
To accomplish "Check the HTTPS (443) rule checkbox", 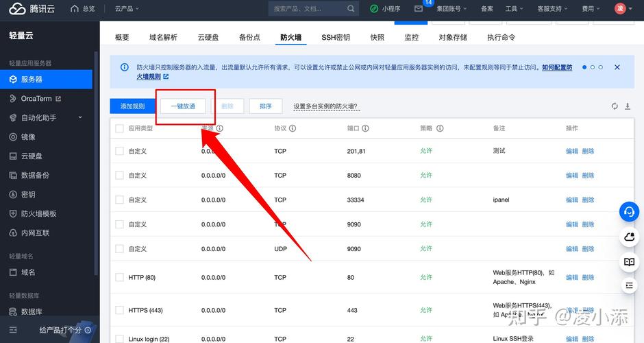I will coord(119,310).
